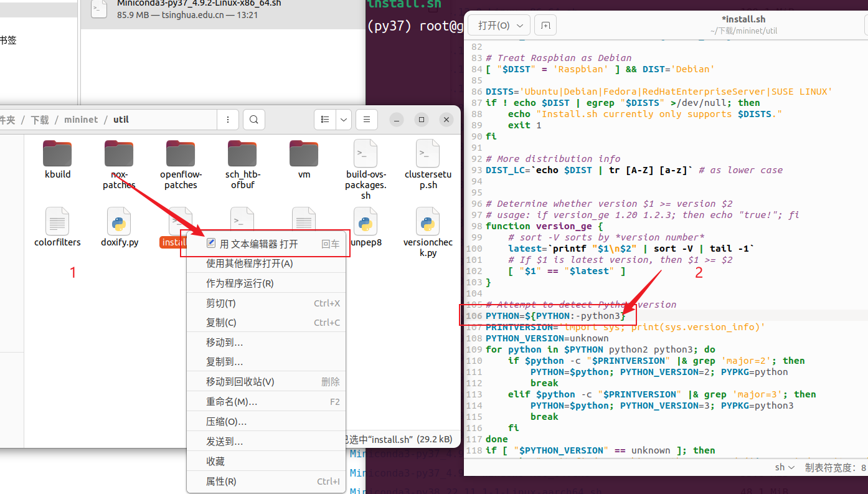The image size is (868, 494).
Task: Click the *install.sh editor title
Action: pos(743,20)
